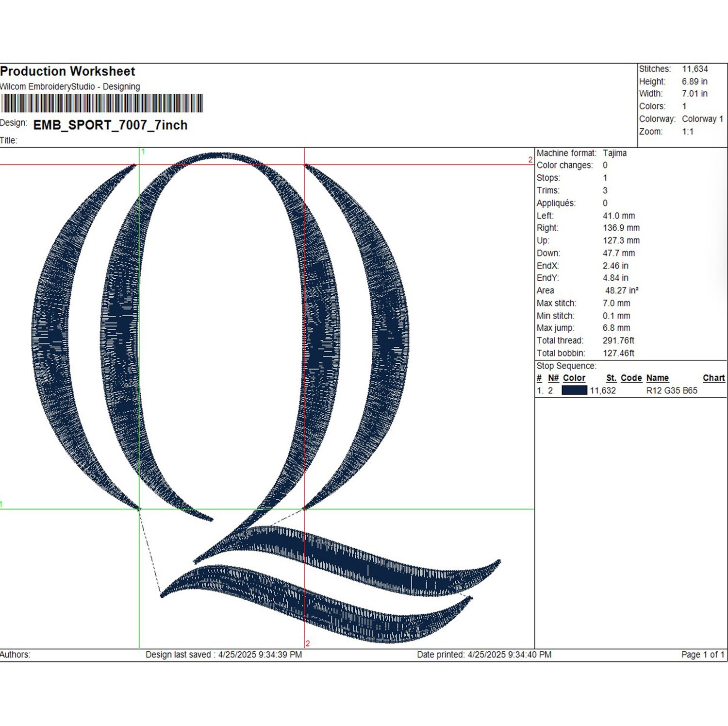The height and width of the screenshot is (726, 728).
Task: Click the Name column header
Action: point(658,378)
